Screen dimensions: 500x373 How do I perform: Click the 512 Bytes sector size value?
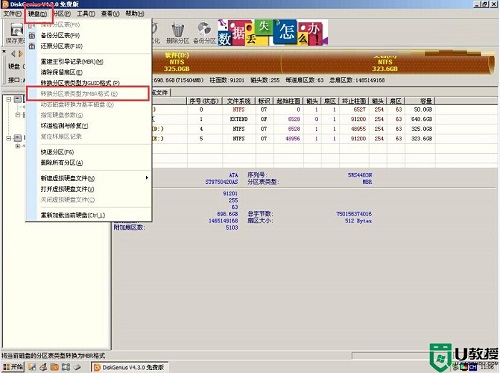pyautogui.click(x=358, y=221)
